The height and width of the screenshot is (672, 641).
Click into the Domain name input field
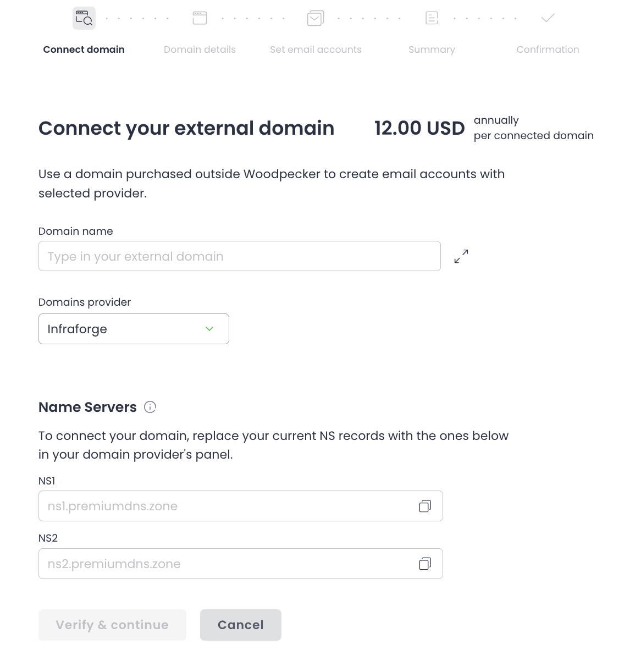point(239,256)
